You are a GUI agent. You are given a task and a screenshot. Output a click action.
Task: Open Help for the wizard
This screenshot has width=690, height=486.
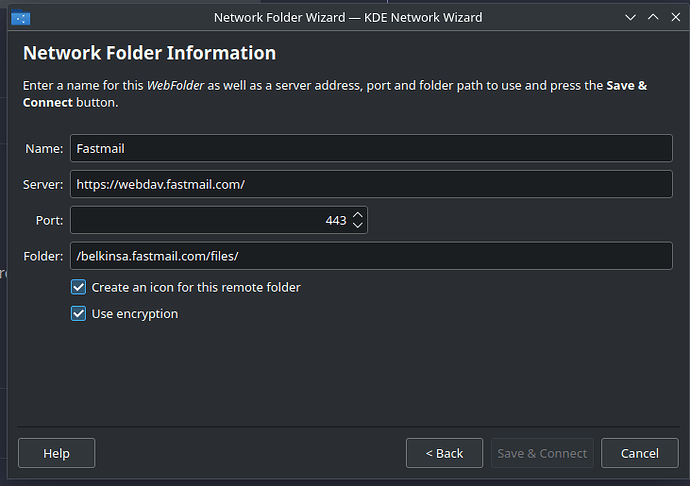[57, 453]
